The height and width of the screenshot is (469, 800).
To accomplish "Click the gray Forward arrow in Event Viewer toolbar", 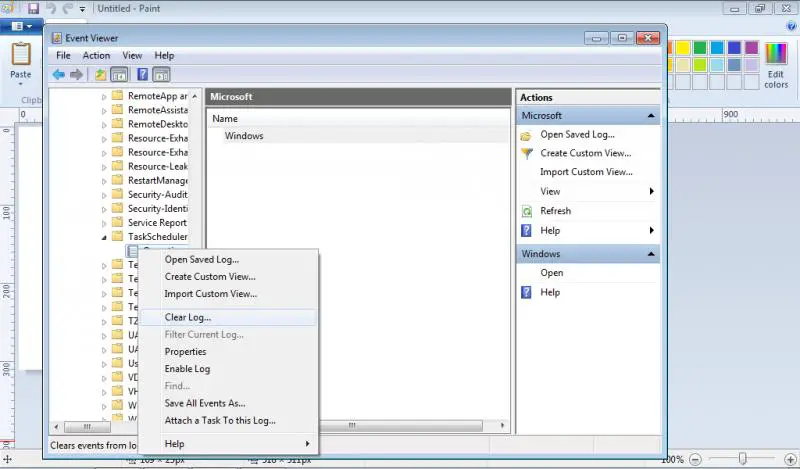I will 77,75.
